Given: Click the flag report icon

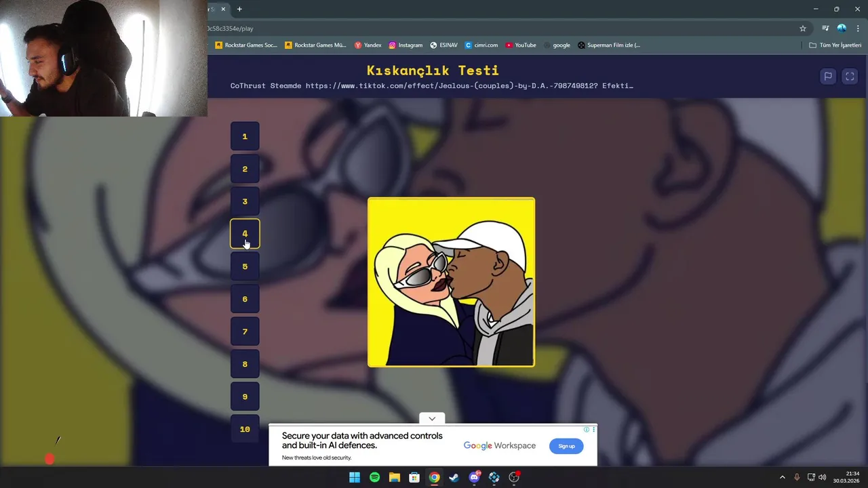Looking at the screenshot, I should point(828,77).
